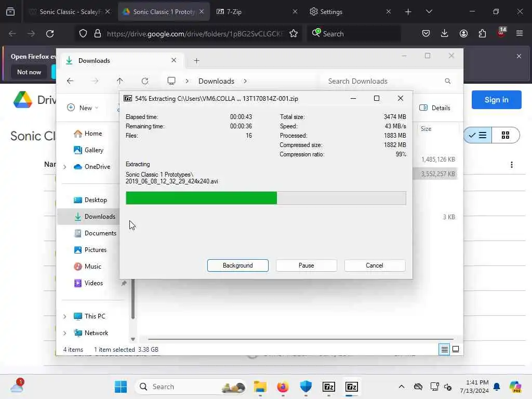Open Drive file more-actions dots
Viewport: 532px width, 399px height.
point(511,165)
